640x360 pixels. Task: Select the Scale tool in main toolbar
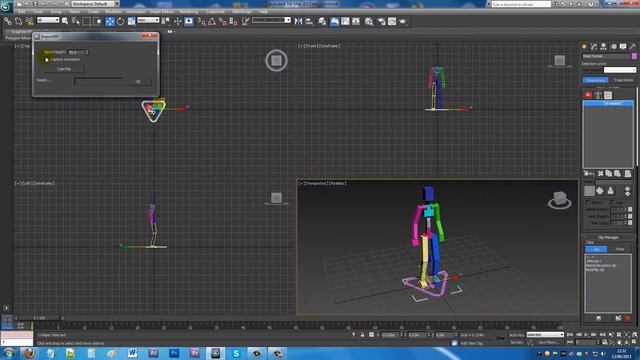131,21
